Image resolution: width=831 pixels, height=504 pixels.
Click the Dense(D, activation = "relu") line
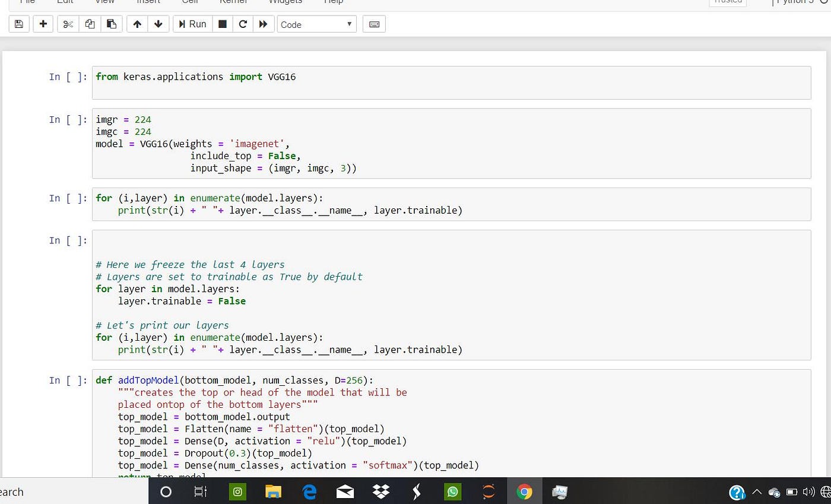(x=262, y=441)
